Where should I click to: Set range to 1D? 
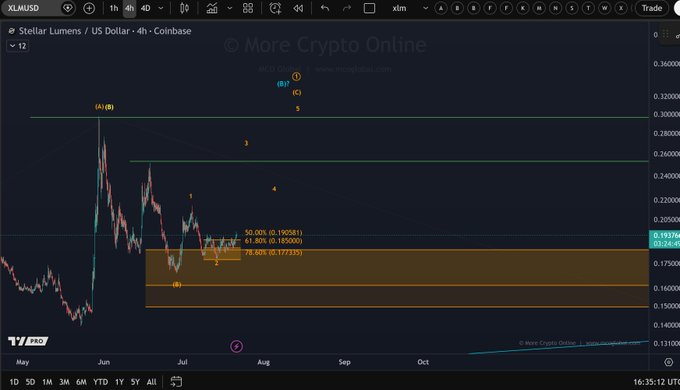coord(14,382)
